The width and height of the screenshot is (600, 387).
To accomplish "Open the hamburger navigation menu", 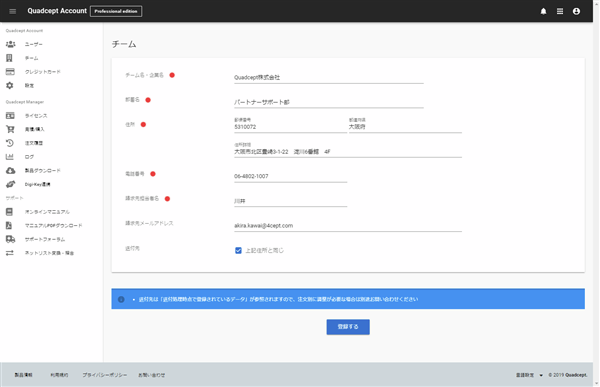I will coord(13,11).
